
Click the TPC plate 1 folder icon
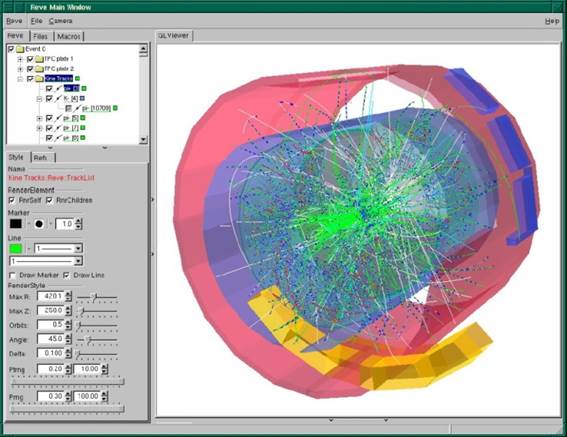39,59
